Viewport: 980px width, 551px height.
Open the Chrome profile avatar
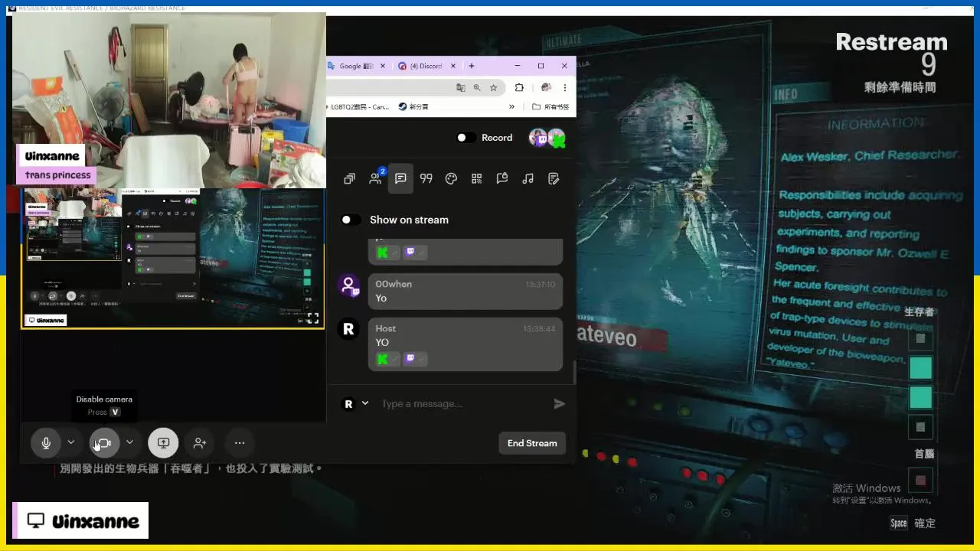pyautogui.click(x=546, y=87)
